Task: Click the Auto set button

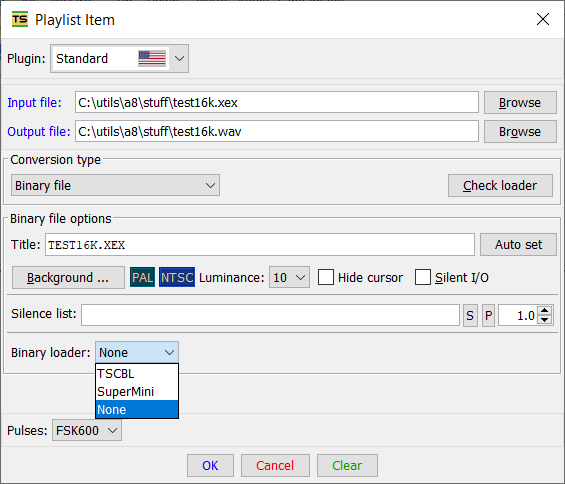Action: pyautogui.click(x=518, y=244)
